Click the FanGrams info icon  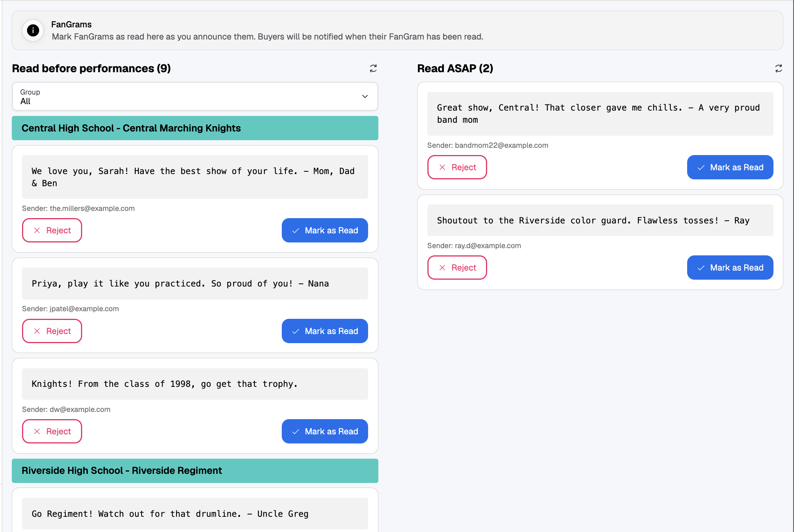(x=33, y=30)
